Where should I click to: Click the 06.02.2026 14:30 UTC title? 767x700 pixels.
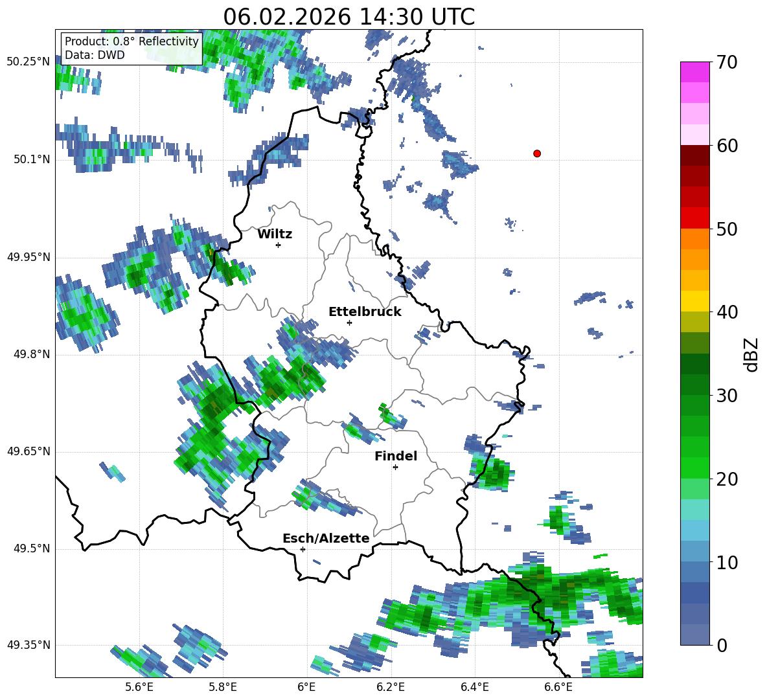[x=349, y=17]
